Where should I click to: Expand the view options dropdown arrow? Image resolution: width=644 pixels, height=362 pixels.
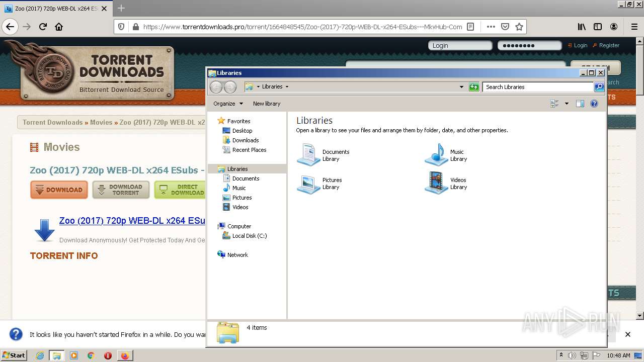pyautogui.click(x=567, y=104)
